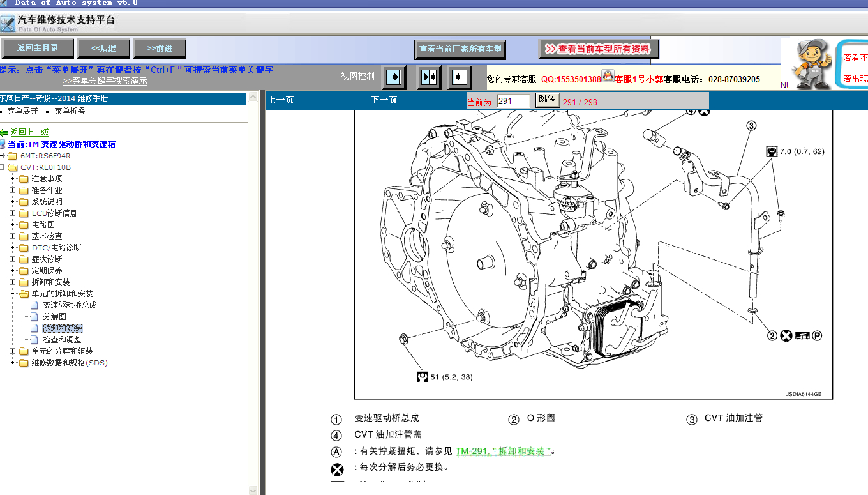The height and width of the screenshot is (495, 868).
Task: Click the QQ penguin icon
Action: coord(608,77)
